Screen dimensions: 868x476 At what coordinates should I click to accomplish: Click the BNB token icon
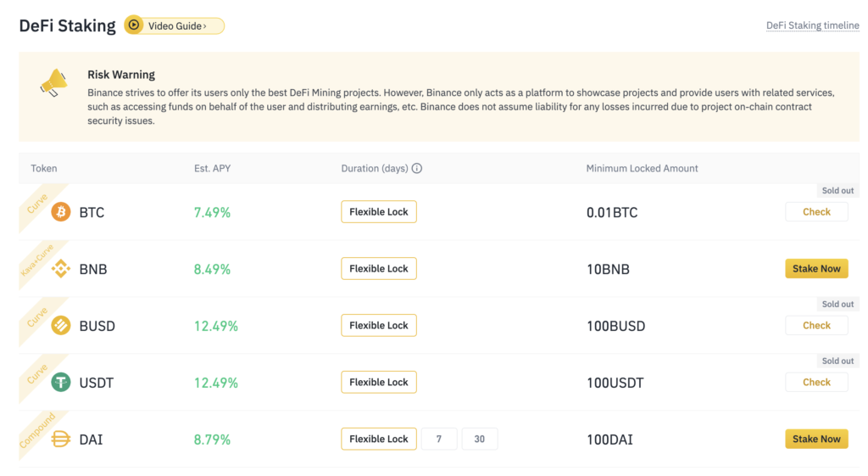61,269
